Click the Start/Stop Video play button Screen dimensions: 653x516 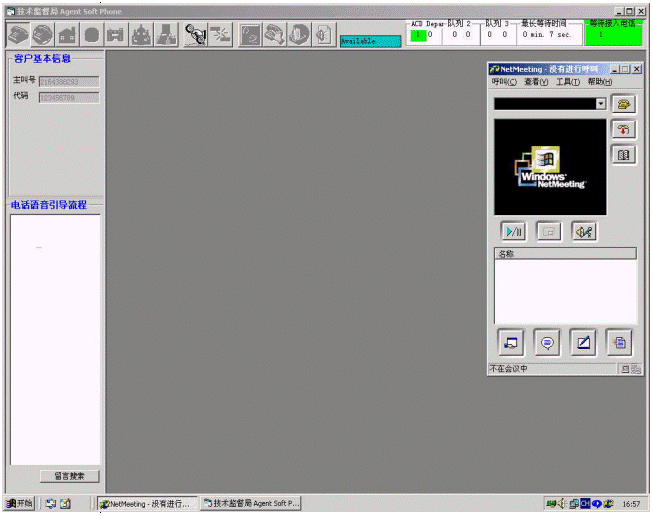pyautogui.click(x=514, y=231)
